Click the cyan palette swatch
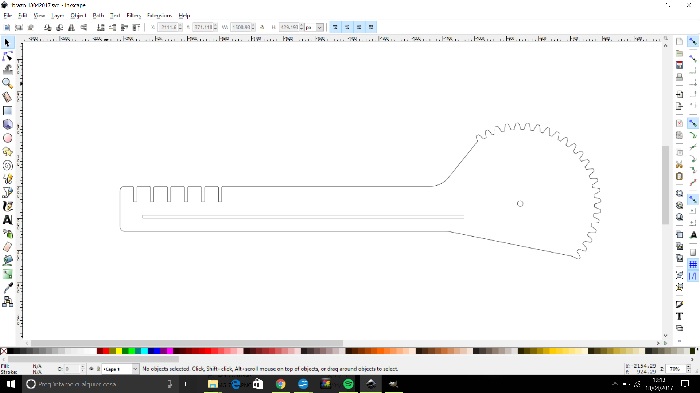This screenshot has width=700, height=393. [144, 351]
